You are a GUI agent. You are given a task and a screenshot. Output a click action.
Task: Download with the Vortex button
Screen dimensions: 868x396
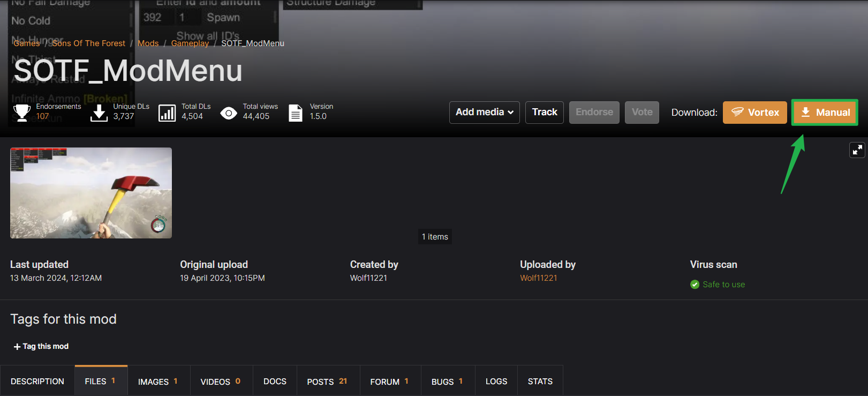[x=755, y=113]
